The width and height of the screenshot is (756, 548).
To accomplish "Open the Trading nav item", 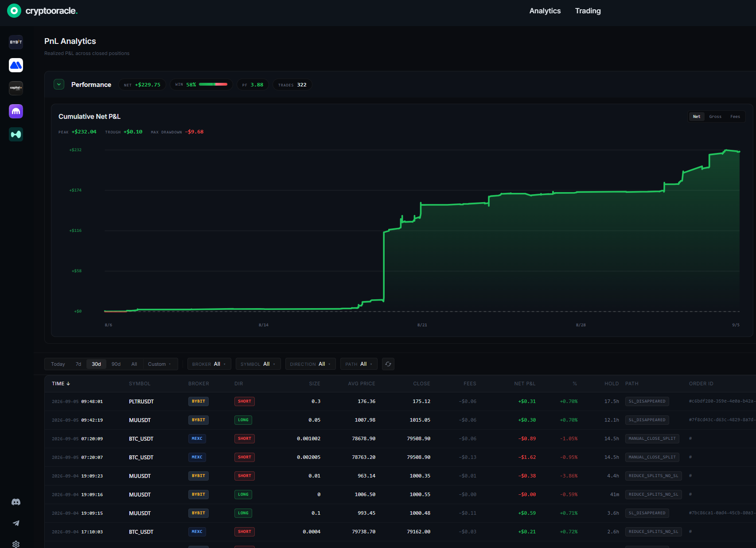I will click(588, 11).
